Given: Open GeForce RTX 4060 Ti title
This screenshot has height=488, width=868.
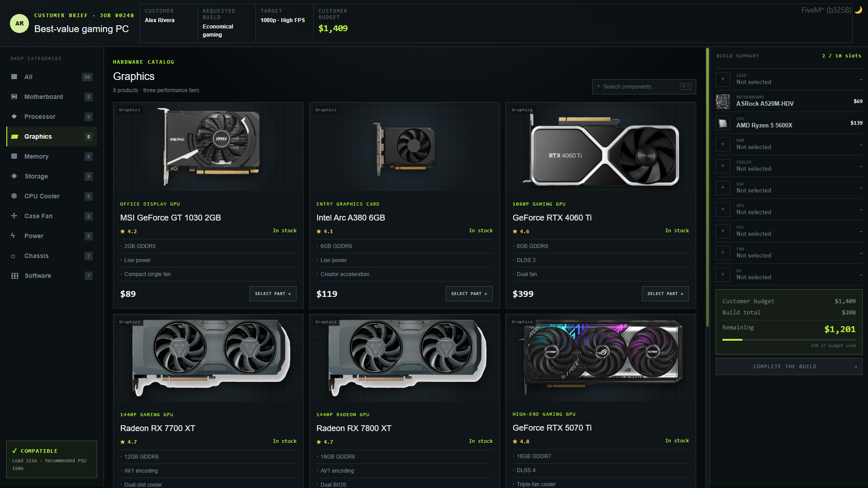Looking at the screenshot, I should (x=552, y=218).
